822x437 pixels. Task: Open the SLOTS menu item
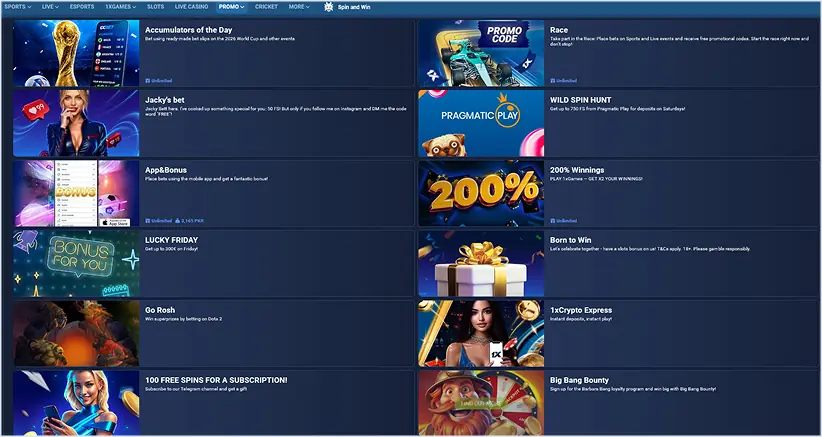pos(155,7)
